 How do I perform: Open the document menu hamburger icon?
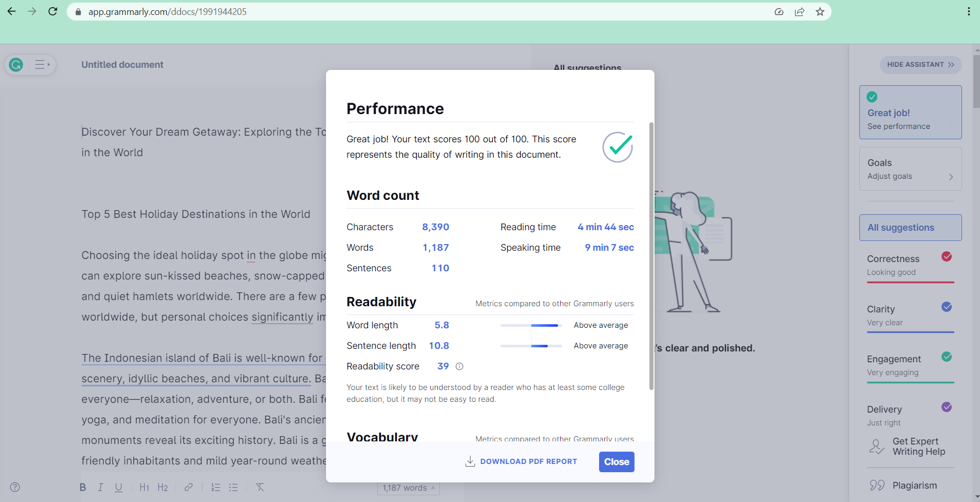[x=42, y=65]
